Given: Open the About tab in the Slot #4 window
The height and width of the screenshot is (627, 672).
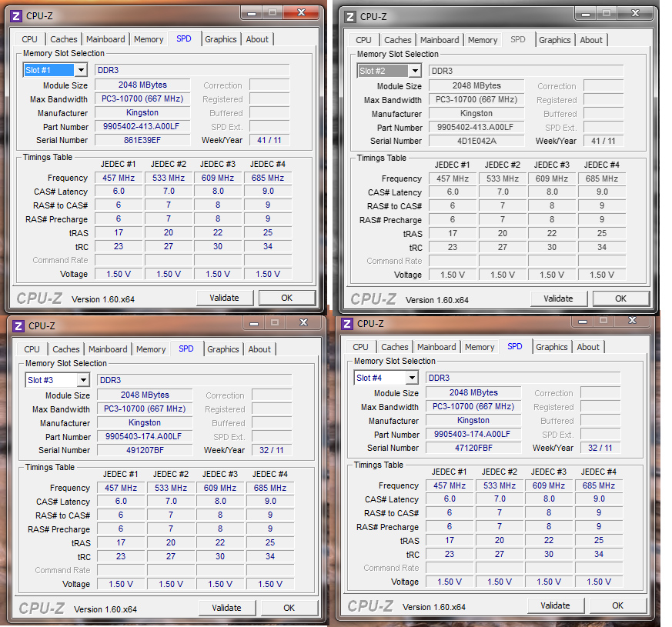Looking at the screenshot, I should (588, 347).
